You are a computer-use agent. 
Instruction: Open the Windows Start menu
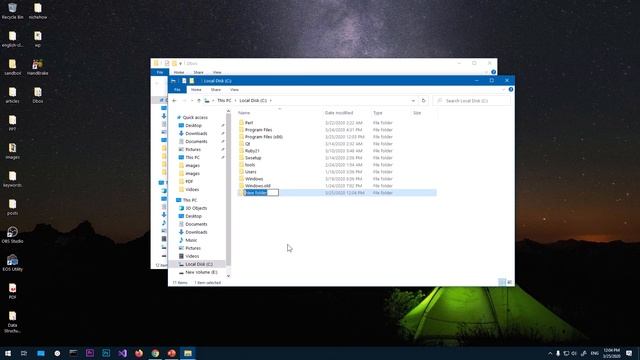point(8,353)
